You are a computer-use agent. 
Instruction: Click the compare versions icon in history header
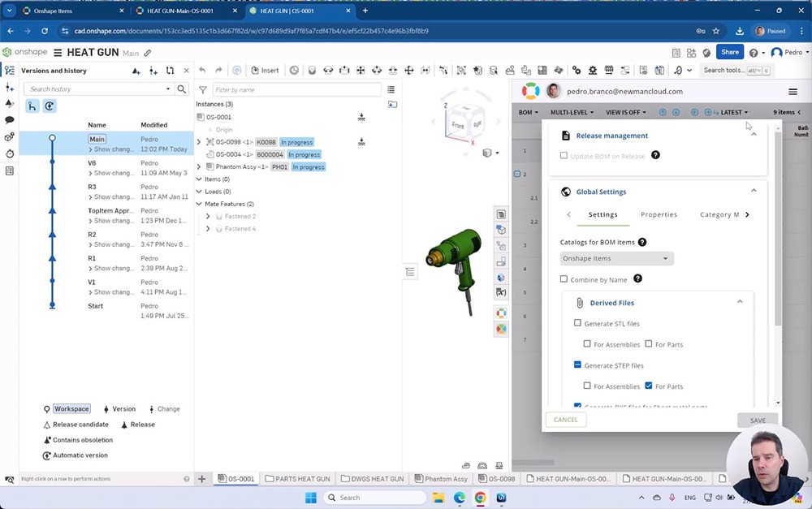(x=170, y=71)
